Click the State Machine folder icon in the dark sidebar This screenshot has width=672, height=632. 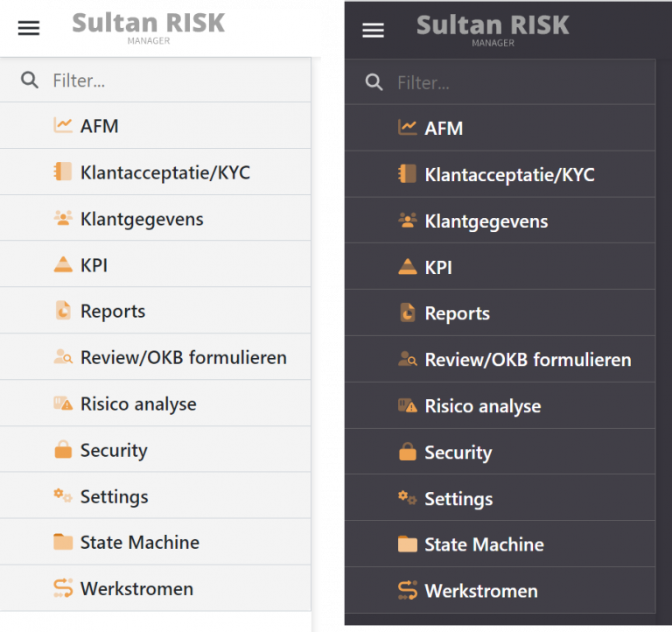point(407,544)
